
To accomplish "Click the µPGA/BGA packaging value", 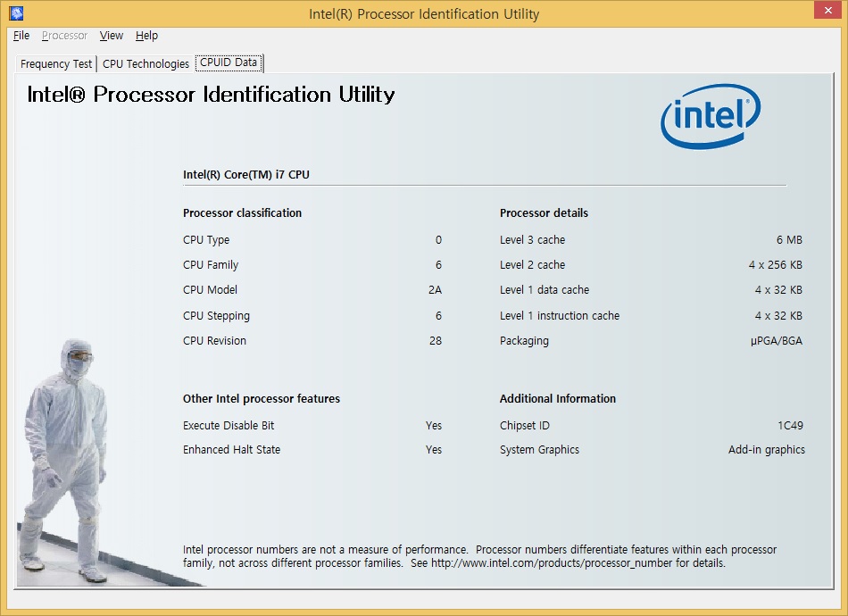I will click(x=777, y=341).
